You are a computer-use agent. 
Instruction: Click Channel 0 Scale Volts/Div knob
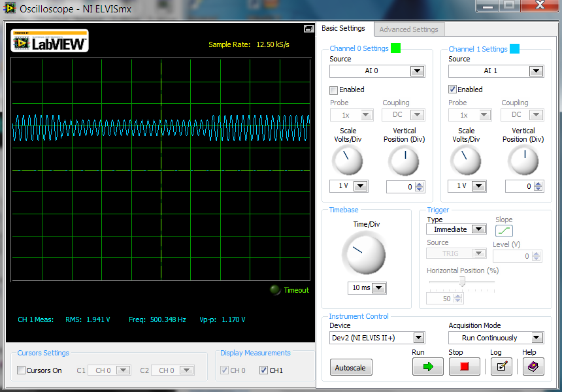[x=348, y=161]
